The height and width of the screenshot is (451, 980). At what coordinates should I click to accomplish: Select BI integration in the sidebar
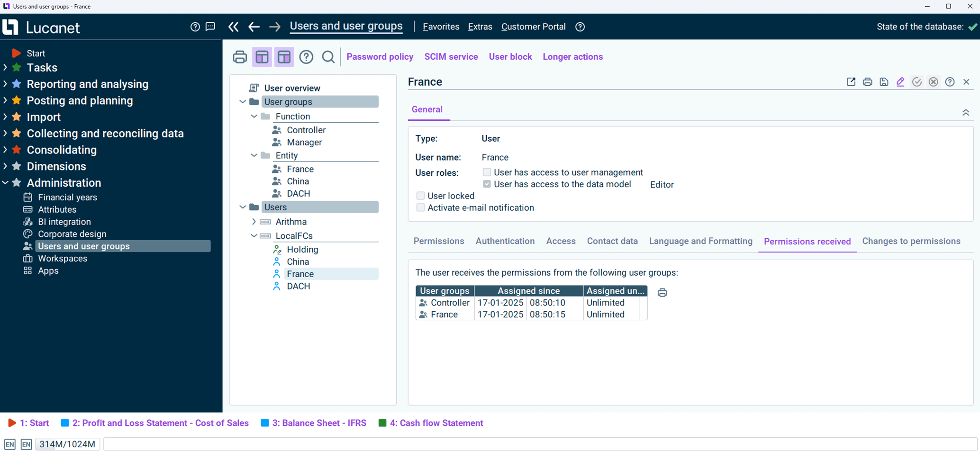(64, 222)
